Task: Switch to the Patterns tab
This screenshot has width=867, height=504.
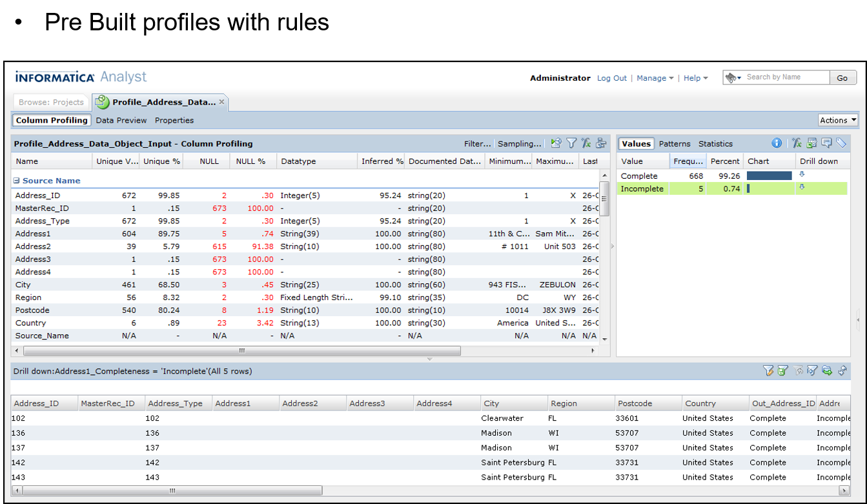Action: (675, 144)
